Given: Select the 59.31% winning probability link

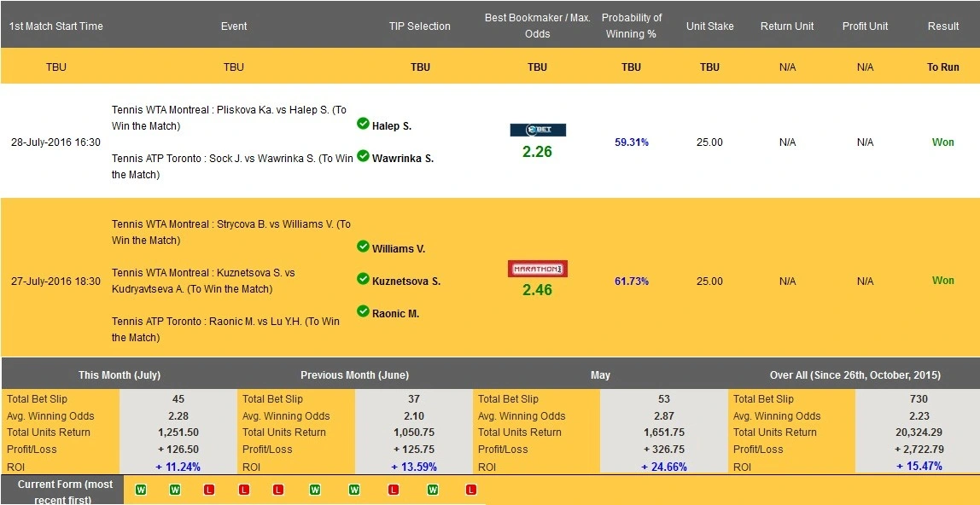Looking at the screenshot, I should pos(631,142).
